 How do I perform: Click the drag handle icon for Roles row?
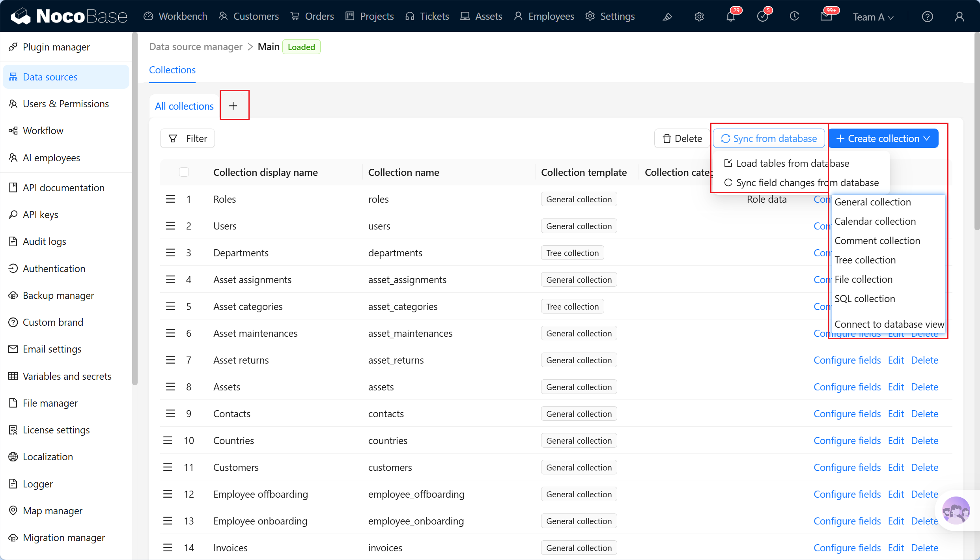coord(170,199)
